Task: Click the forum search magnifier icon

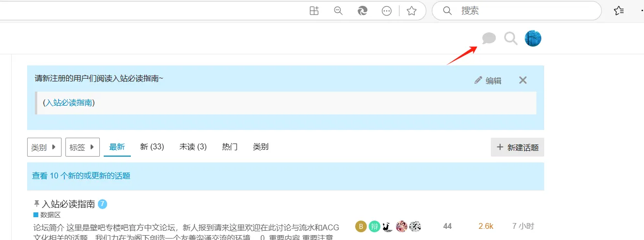Action: [511, 38]
